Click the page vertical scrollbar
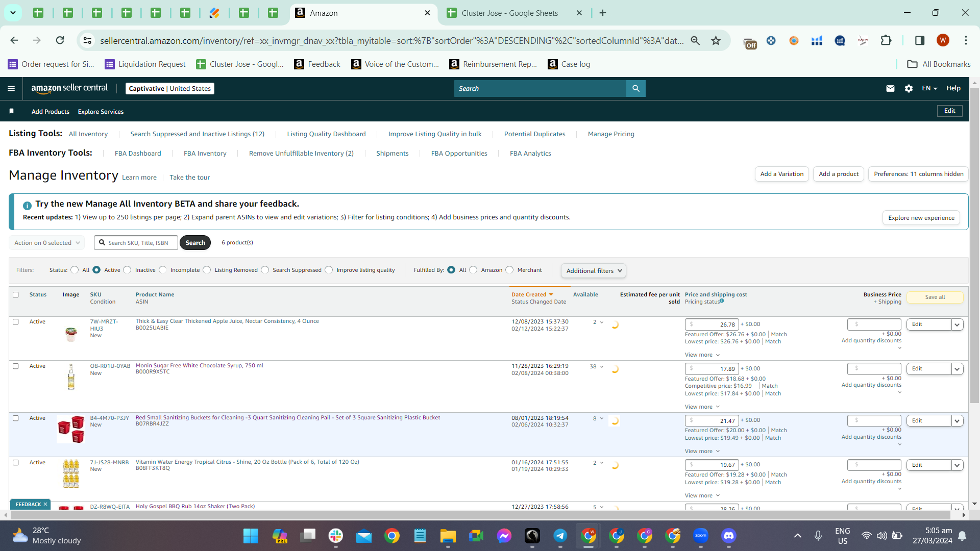This screenshot has width=980, height=551. 974,245
